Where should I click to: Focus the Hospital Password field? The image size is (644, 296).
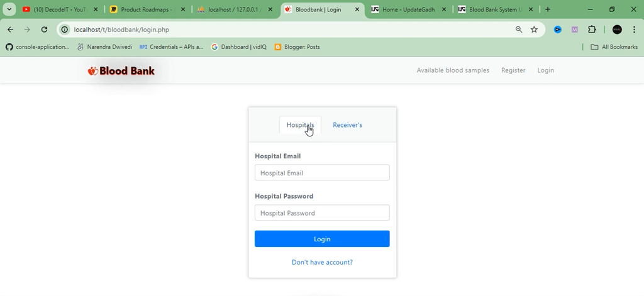point(322,212)
